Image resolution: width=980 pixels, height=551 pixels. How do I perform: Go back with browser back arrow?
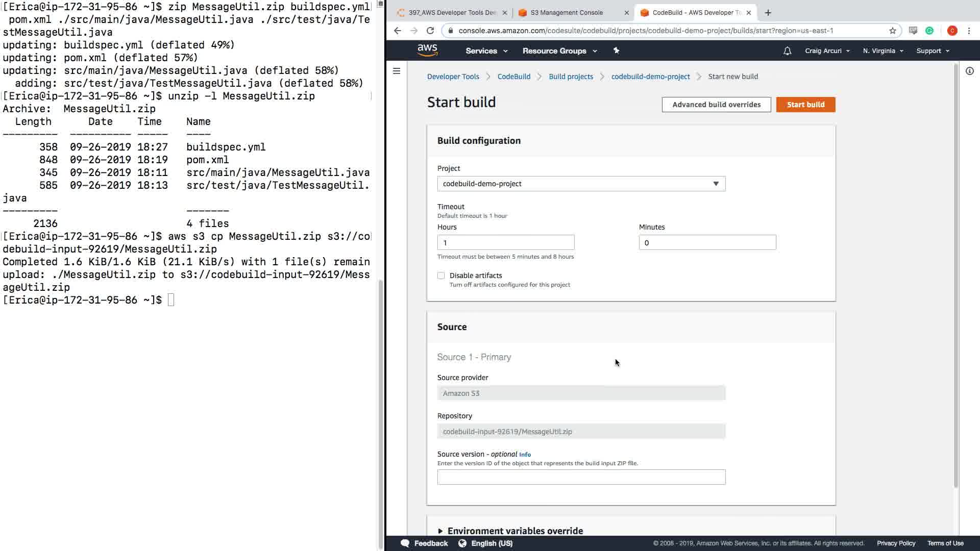398,31
